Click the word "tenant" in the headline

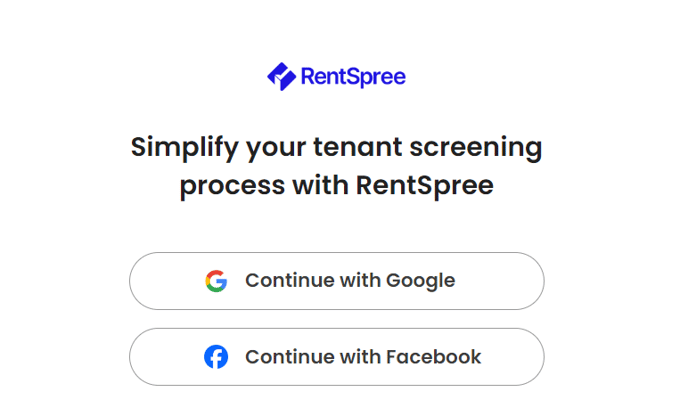pos(358,147)
